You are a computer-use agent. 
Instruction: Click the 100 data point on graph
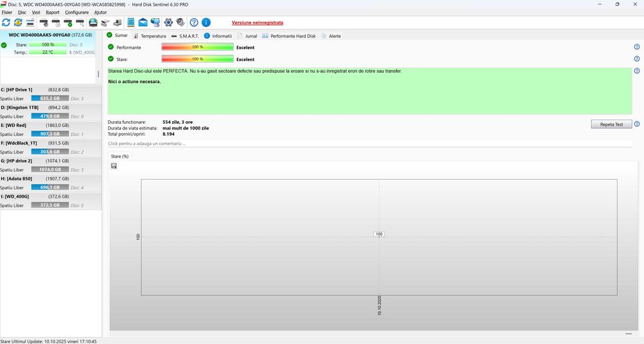click(x=379, y=234)
